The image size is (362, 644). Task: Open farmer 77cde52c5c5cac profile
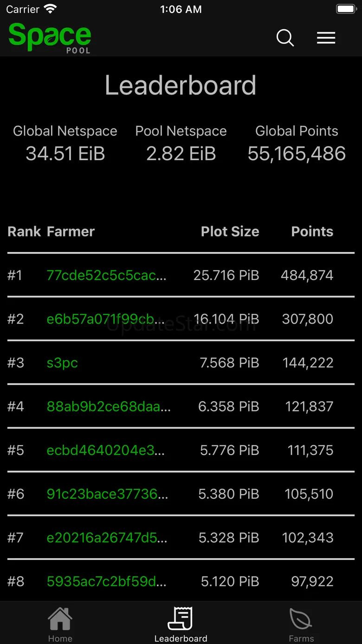point(106,275)
